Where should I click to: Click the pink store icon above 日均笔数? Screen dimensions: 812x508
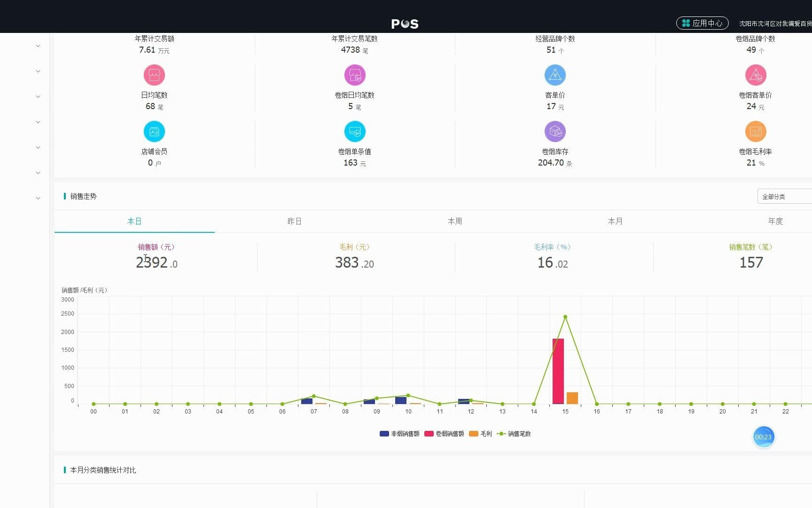point(154,75)
